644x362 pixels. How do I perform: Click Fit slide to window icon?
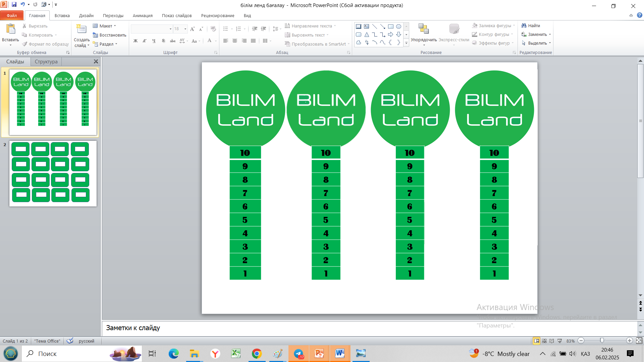639,341
